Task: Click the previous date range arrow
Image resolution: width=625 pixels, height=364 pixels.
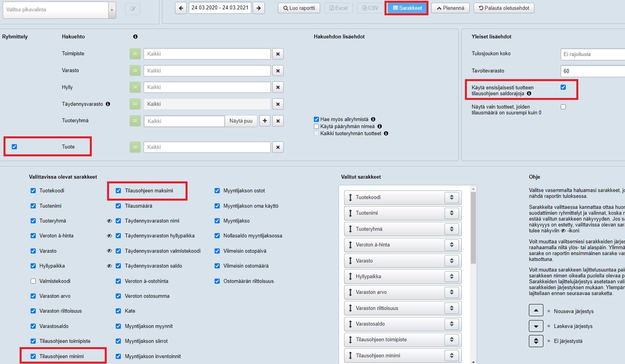Action: pyautogui.click(x=181, y=8)
